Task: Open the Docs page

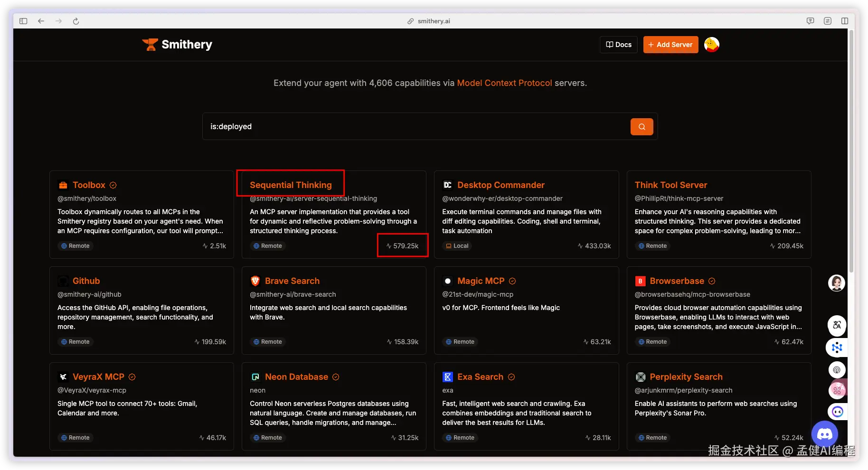Action: pyautogui.click(x=619, y=45)
